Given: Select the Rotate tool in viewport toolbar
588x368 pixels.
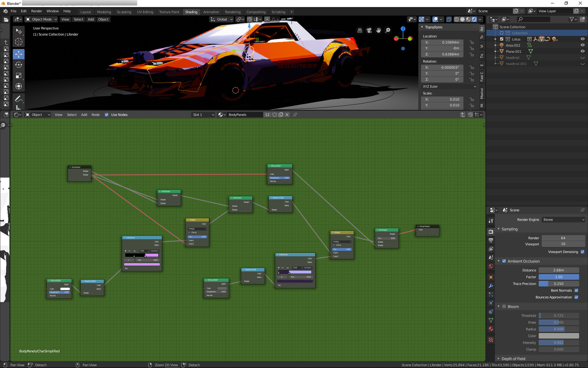Looking at the screenshot, I should [x=19, y=65].
